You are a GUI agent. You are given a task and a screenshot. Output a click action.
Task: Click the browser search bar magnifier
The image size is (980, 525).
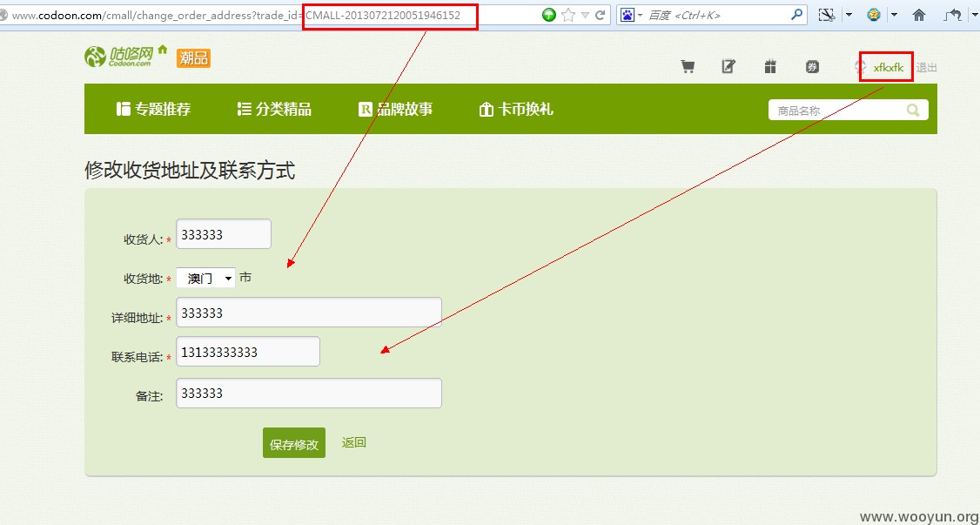click(797, 15)
